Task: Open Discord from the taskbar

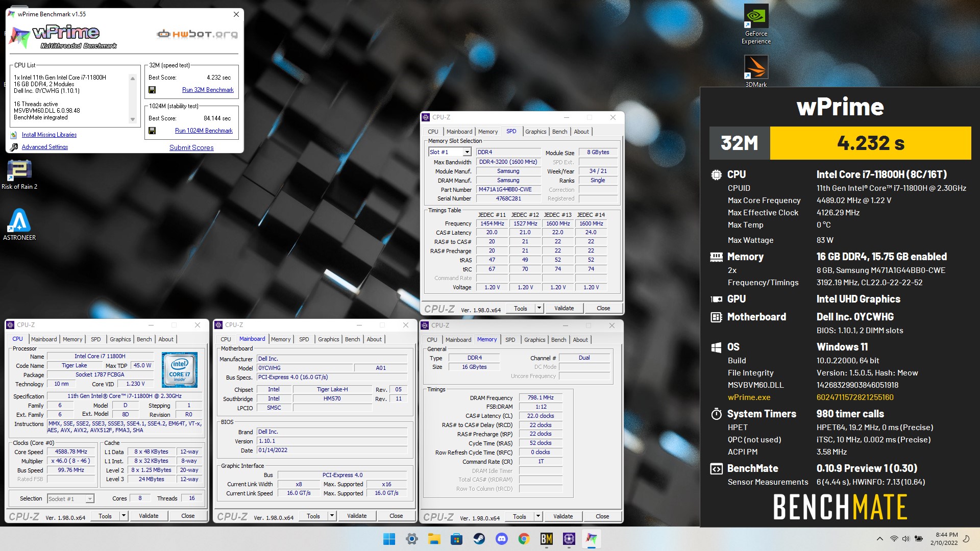Action: point(502,539)
